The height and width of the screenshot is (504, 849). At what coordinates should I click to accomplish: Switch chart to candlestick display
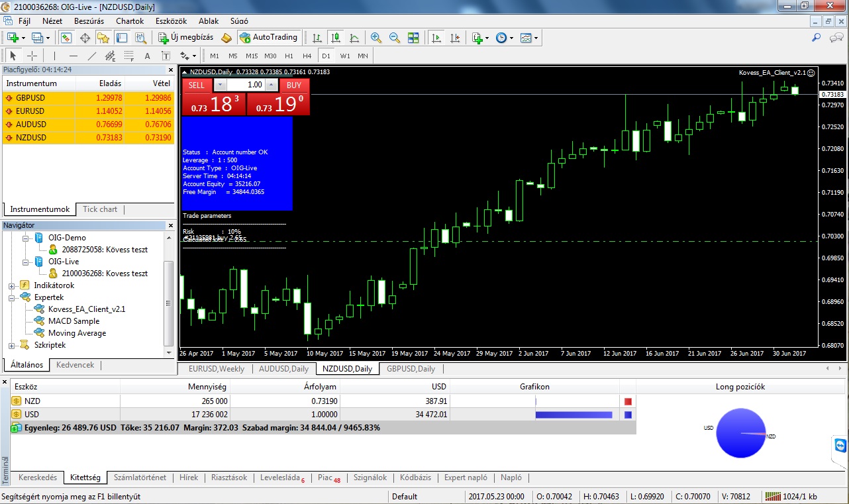pyautogui.click(x=336, y=38)
